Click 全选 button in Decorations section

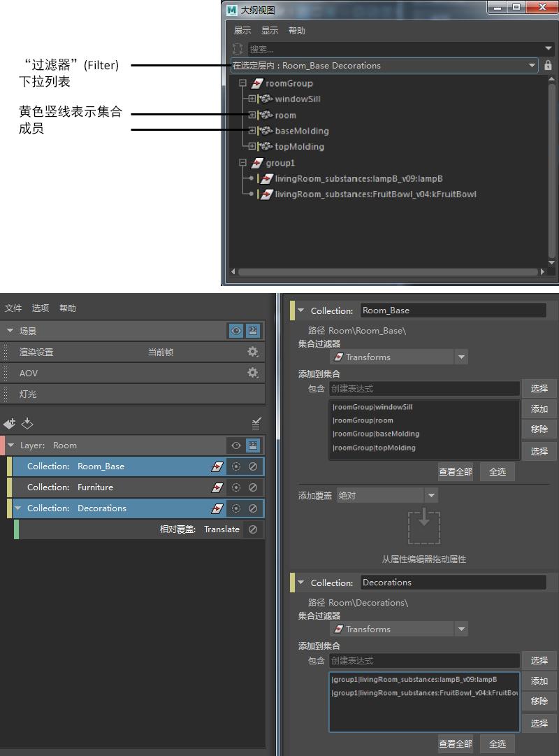click(498, 744)
